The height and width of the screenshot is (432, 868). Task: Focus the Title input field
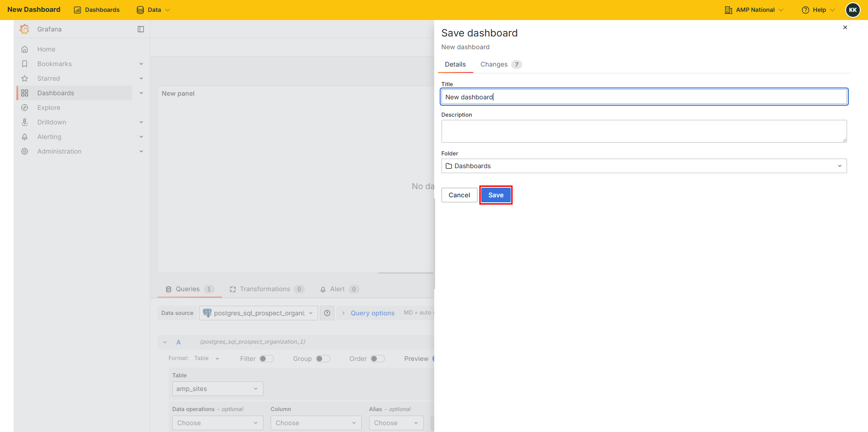[644, 97]
